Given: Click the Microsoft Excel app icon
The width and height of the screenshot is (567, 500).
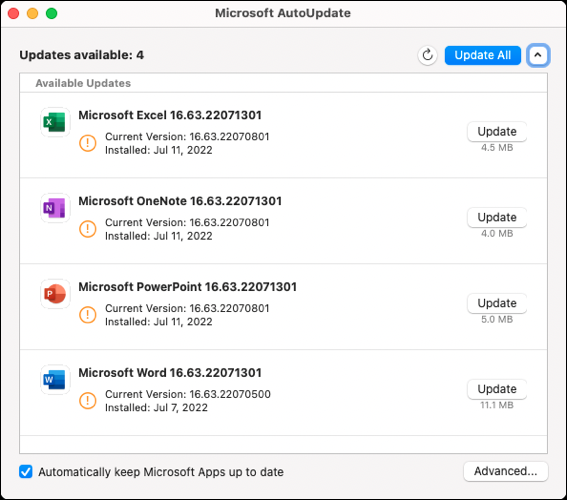Looking at the screenshot, I should pyautogui.click(x=55, y=122).
